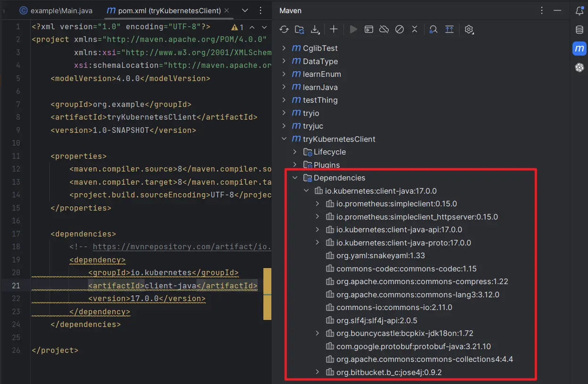Viewport: 588px width, 384px height.
Task: Open the Notifications bell panel
Action: [x=580, y=11]
